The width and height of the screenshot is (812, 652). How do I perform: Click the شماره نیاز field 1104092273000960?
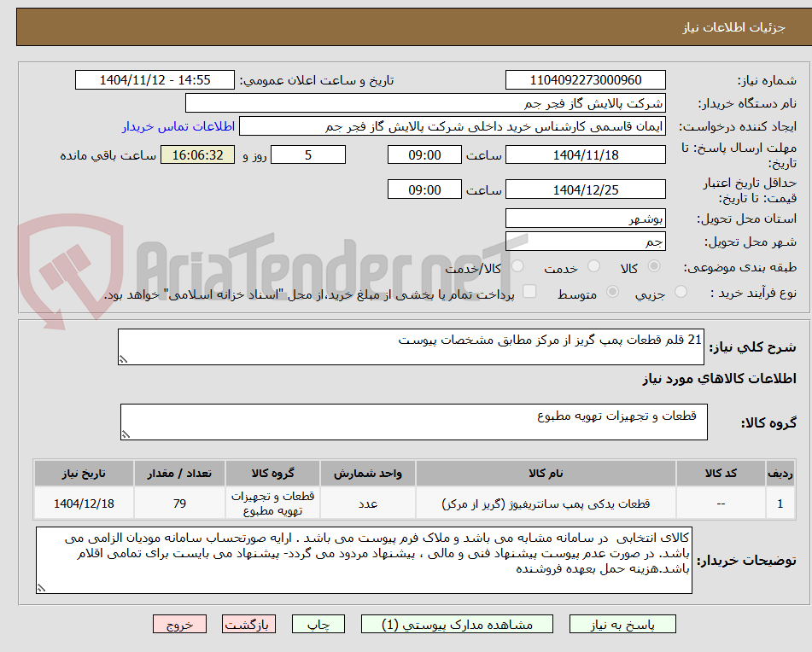click(585, 80)
